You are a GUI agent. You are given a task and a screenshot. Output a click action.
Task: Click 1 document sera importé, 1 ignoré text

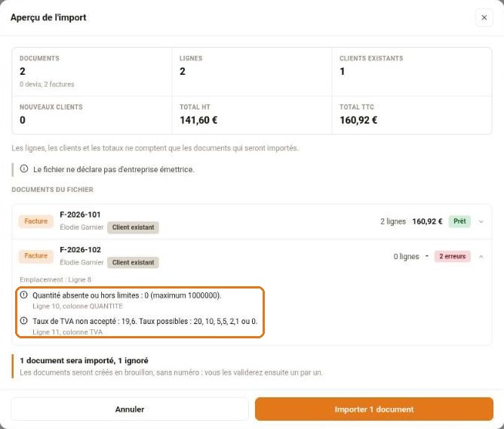click(x=84, y=360)
